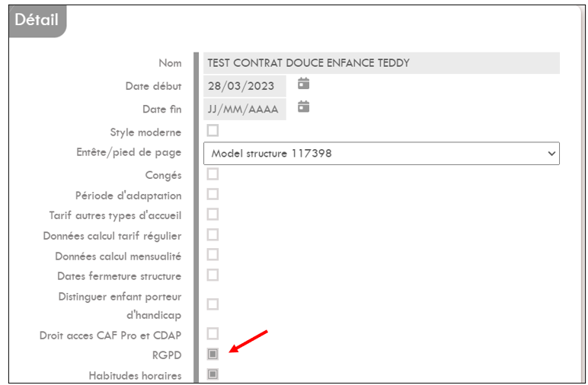Click the Date début label
Screen dimensions: 588x385
pyautogui.click(x=153, y=86)
